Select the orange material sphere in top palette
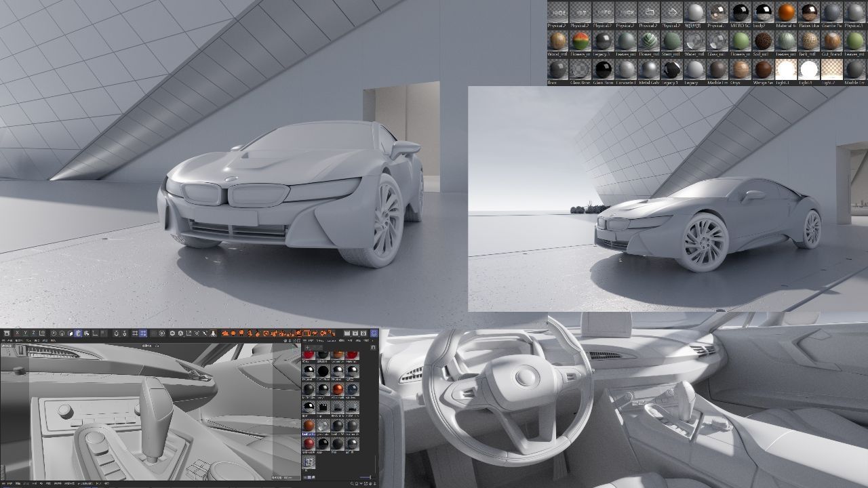The height and width of the screenshot is (488, 868). [x=786, y=12]
